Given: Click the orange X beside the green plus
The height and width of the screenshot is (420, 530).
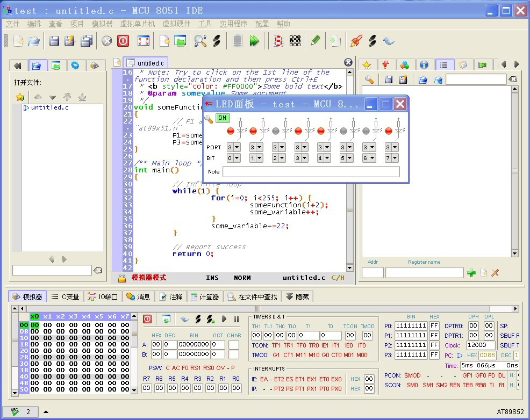Looking at the screenshot, I should click(x=495, y=273).
